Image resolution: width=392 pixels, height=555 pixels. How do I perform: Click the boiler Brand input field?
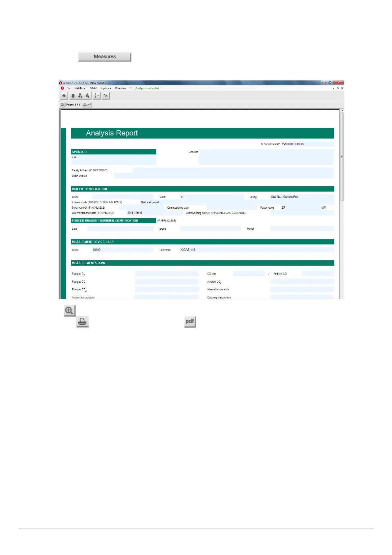[123, 197]
